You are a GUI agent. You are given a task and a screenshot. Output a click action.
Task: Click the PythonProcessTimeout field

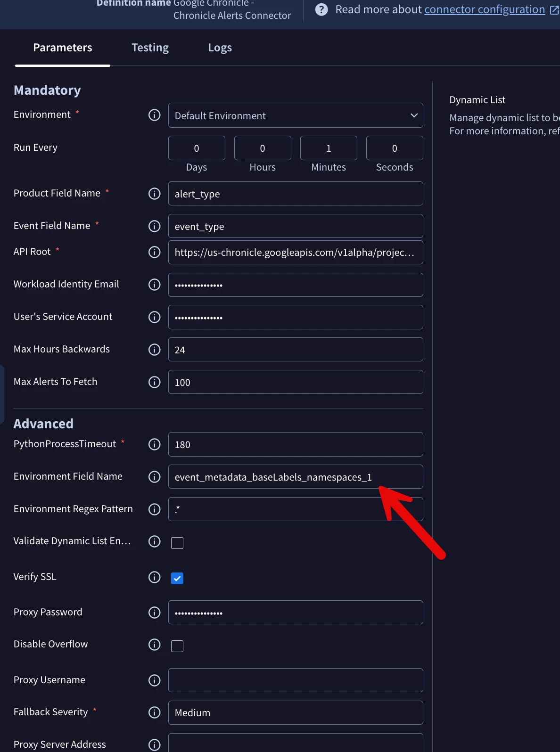pyautogui.click(x=296, y=444)
